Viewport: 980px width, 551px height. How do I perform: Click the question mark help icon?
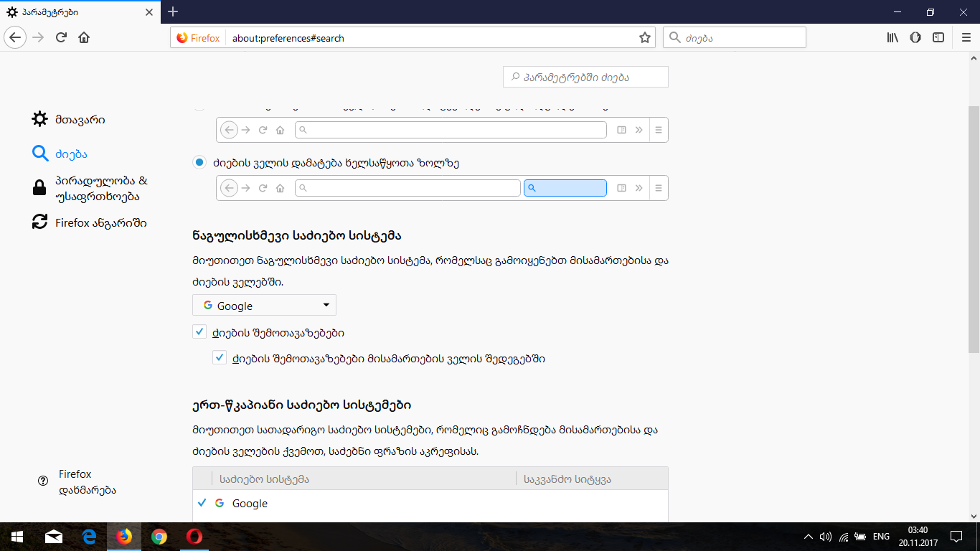[x=42, y=481]
